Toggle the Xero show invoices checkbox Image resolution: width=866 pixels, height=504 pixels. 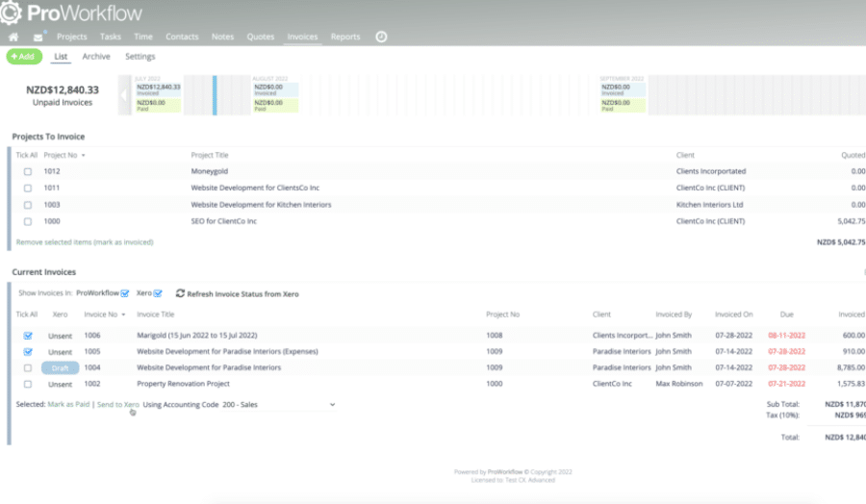(158, 293)
